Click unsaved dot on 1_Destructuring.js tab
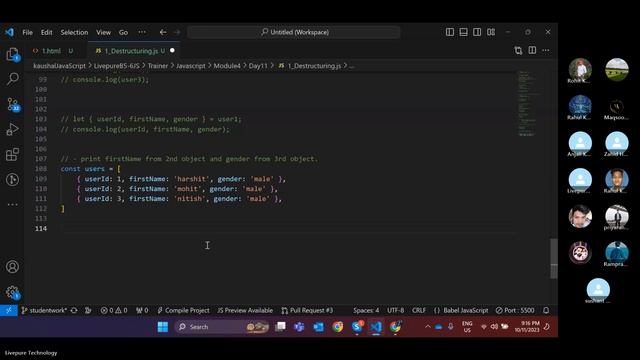Viewport: 640px width, 360px height. point(172,51)
